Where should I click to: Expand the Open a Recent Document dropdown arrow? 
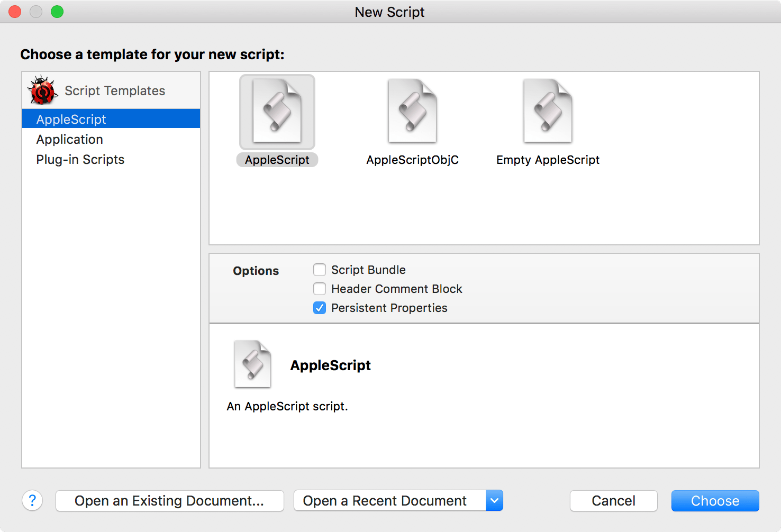click(x=494, y=500)
